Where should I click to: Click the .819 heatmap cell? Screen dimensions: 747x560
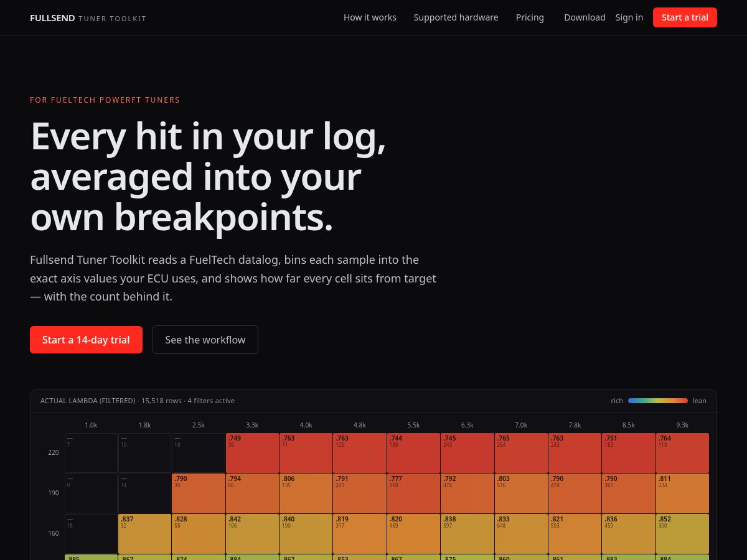click(360, 534)
